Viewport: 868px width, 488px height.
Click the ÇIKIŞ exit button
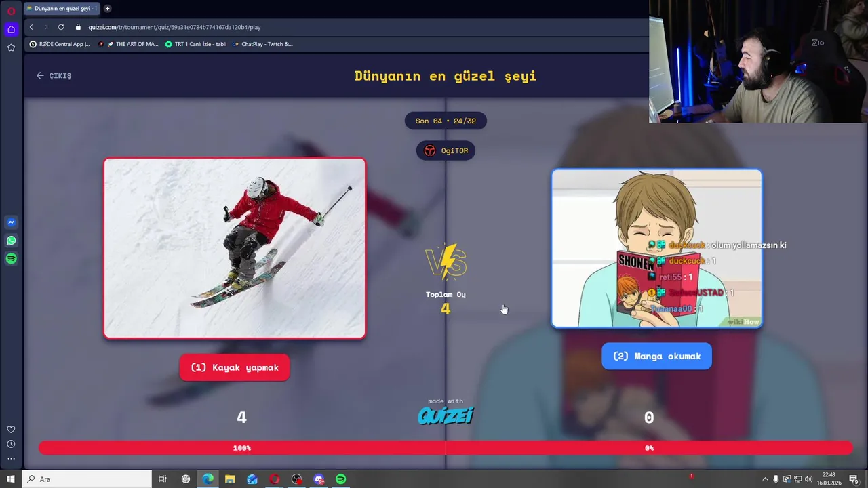coord(54,76)
